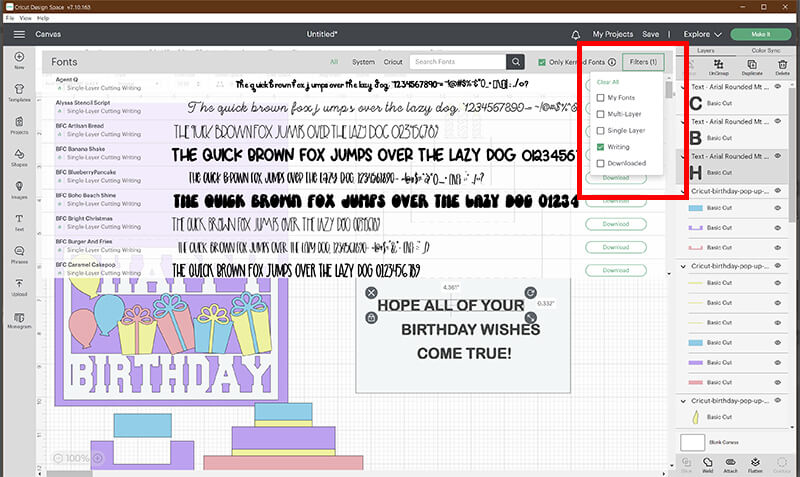Click the yellow shape layer thumbnail
This screenshot has width=800, height=477.
[695, 417]
